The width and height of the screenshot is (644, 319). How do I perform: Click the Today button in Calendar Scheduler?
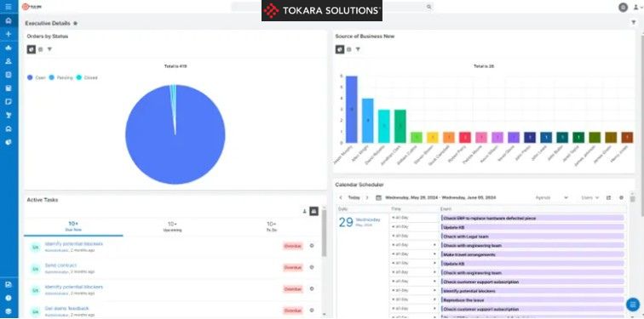pyautogui.click(x=354, y=197)
